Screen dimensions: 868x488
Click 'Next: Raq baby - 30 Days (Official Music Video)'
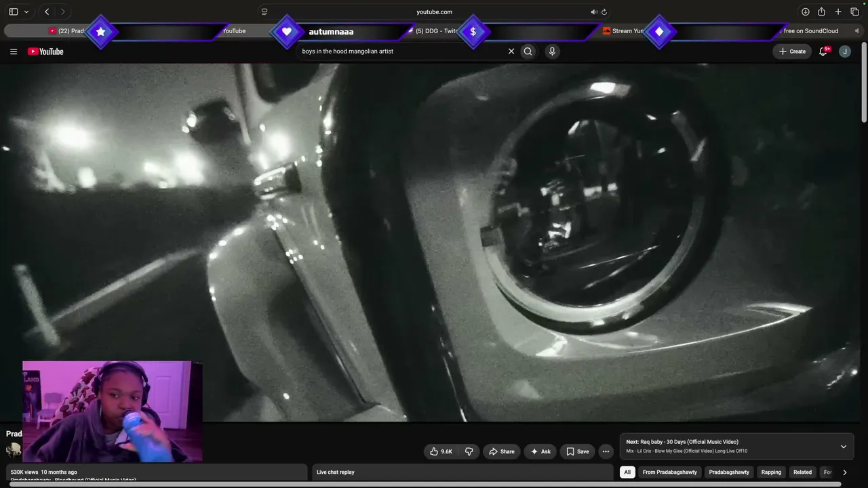coord(682,442)
